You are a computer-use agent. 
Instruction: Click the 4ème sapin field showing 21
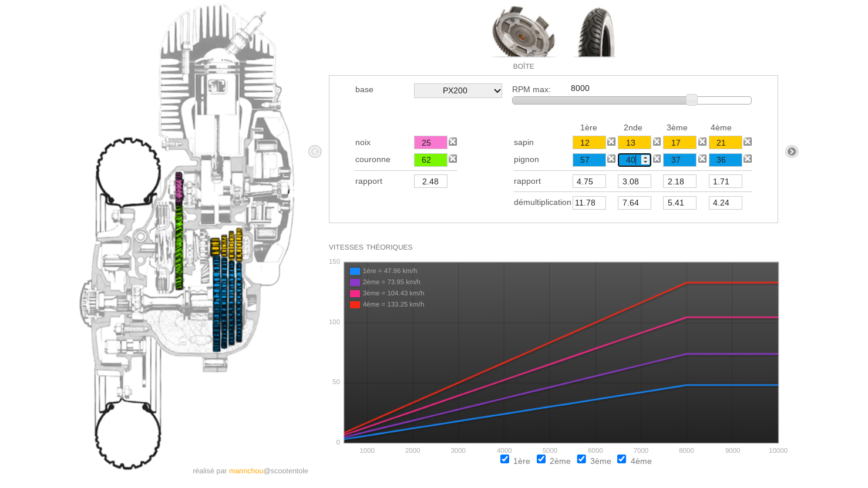[x=725, y=143]
